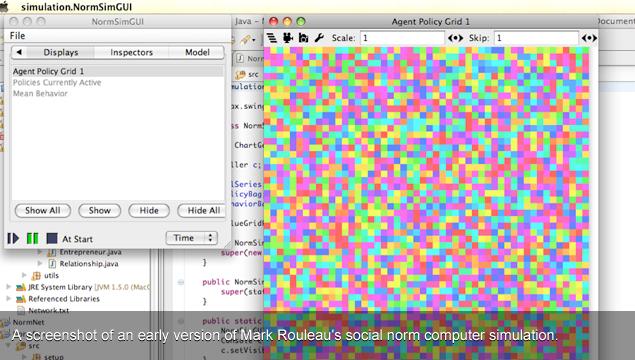Expand the JRE System Library node
The width and height of the screenshot is (635, 360).
click(x=9, y=287)
